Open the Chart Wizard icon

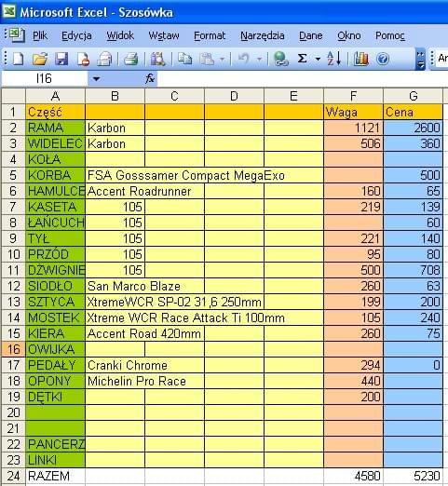(360, 59)
